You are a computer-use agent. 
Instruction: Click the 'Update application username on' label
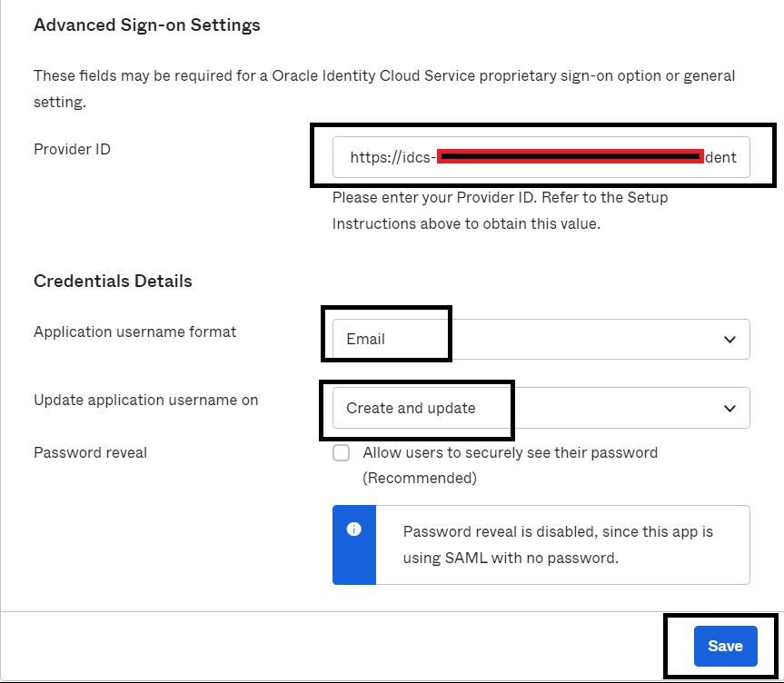tap(145, 400)
